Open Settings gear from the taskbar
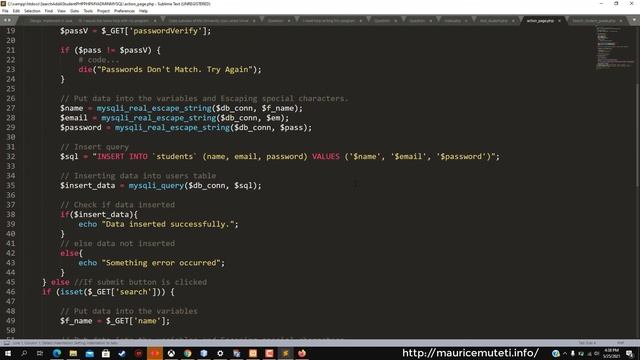640x360 pixels. tap(220, 353)
